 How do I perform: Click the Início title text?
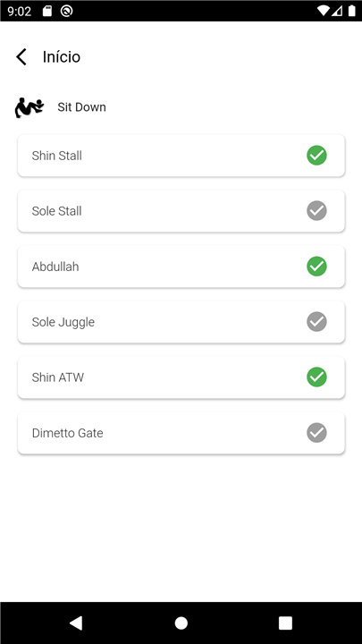pos(62,56)
